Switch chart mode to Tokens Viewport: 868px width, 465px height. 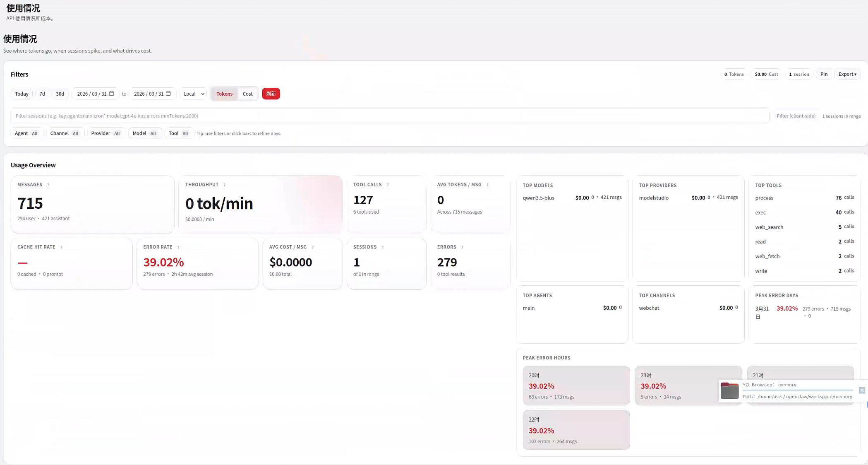[x=224, y=94]
